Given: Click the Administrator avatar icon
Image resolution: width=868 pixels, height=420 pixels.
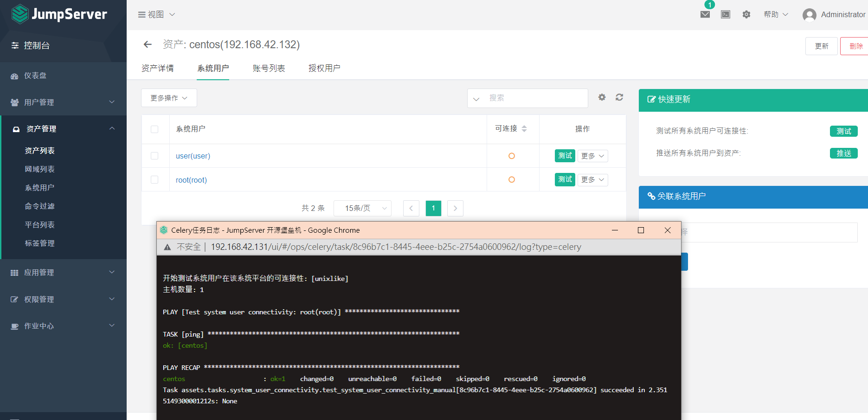Looking at the screenshot, I should (x=810, y=15).
